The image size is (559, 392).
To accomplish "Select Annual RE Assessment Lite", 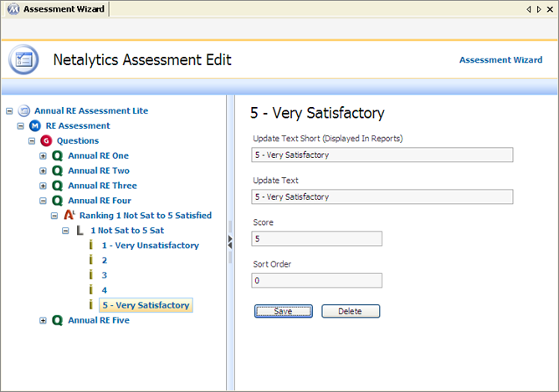I will click(91, 110).
